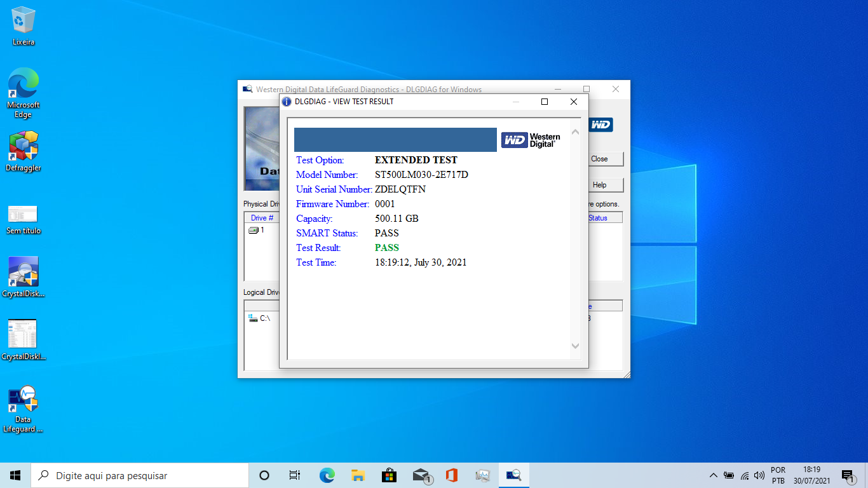Click Help button in DLGDIAG main window
The width and height of the screenshot is (868, 488).
tap(606, 185)
